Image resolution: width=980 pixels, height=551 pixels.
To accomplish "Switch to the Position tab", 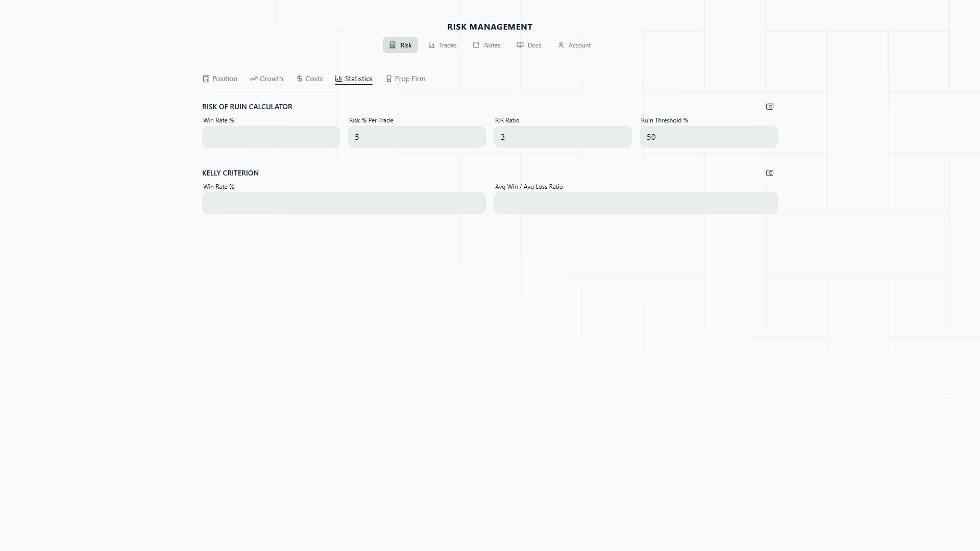I will click(220, 79).
